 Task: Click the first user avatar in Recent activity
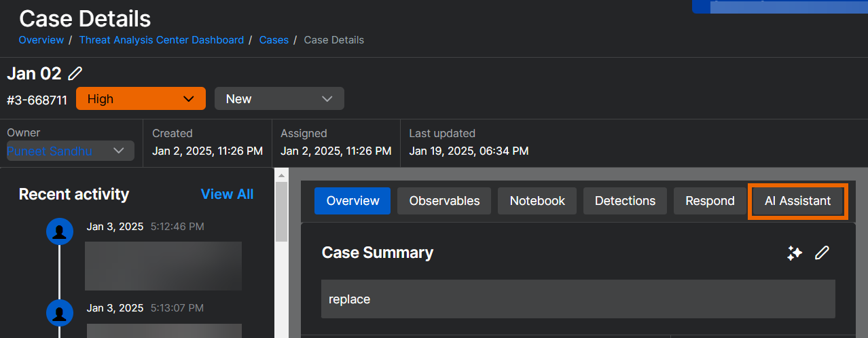(x=59, y=232)
